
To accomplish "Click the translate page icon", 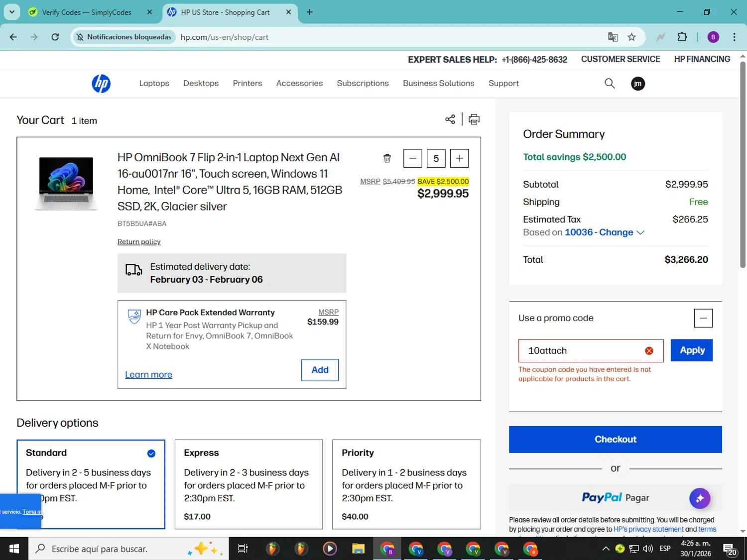I will (x=613, y=37).
